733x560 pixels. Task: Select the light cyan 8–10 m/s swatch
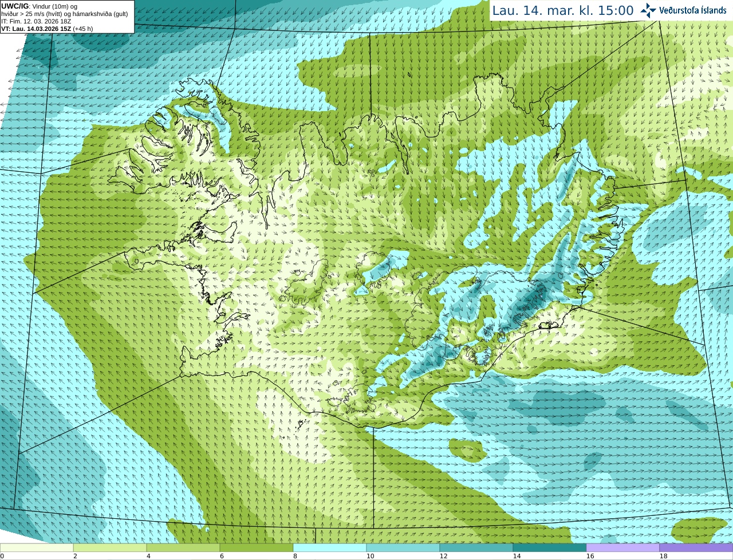click(330, 547)
